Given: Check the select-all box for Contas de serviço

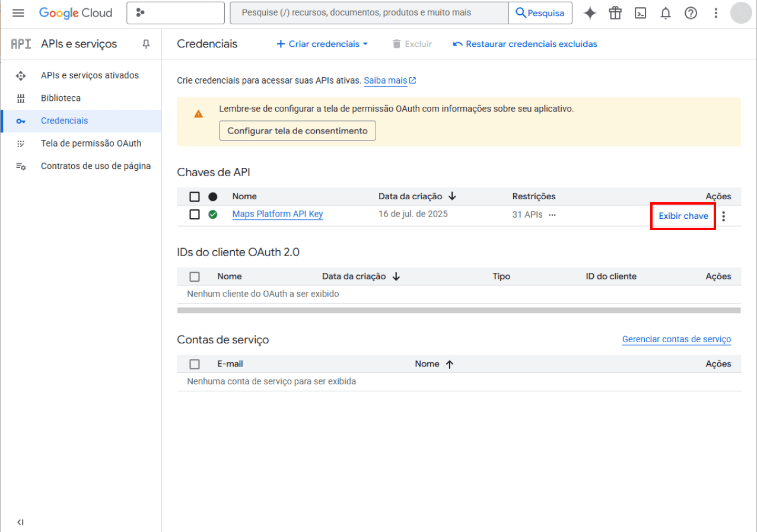Looking at the screenshot, I should pyautogui.click(x=195, y=364).
